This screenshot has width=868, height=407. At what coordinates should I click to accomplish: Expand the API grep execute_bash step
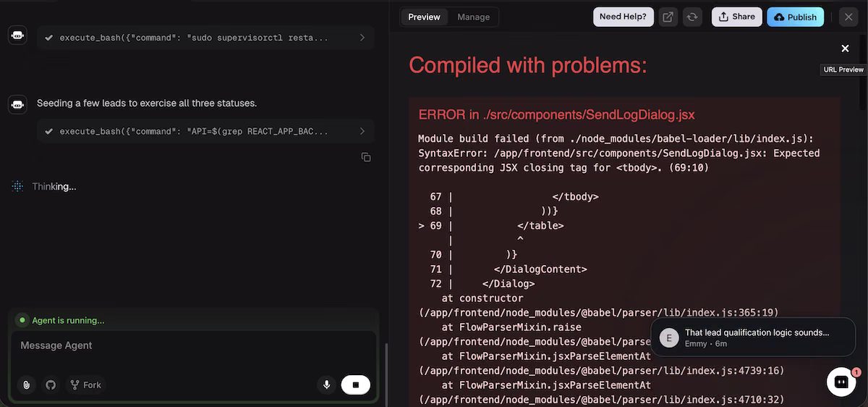(x=205, y=131)
